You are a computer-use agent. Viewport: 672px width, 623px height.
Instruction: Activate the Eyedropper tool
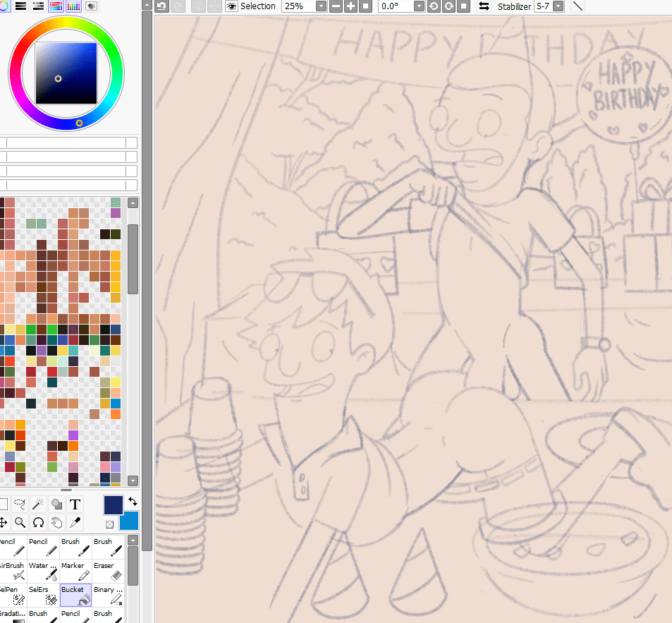[x=75, y=523]
